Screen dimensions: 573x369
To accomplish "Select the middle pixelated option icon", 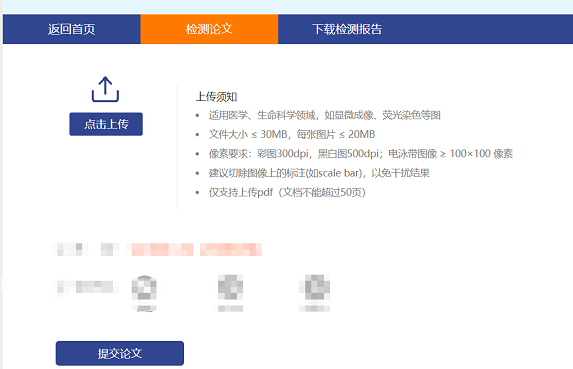I will click(230, 288).
